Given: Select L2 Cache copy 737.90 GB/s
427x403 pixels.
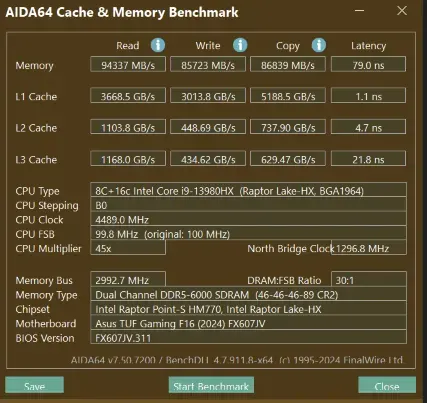Looking at the screenshot, I should point(288,127).
